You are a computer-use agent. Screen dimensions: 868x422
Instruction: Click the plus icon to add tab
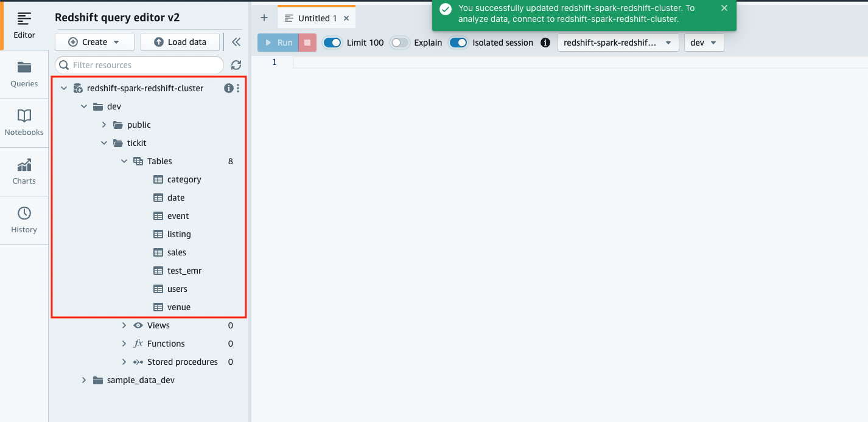(264, 18)
